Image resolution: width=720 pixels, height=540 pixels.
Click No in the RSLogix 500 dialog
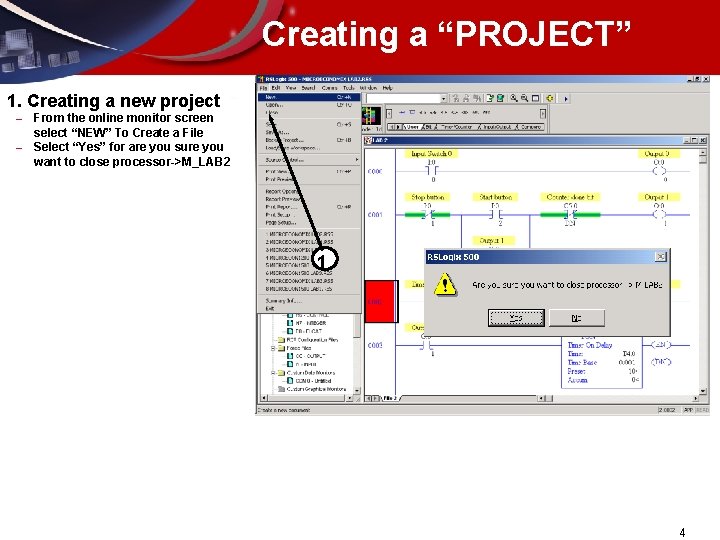[577, 318]
